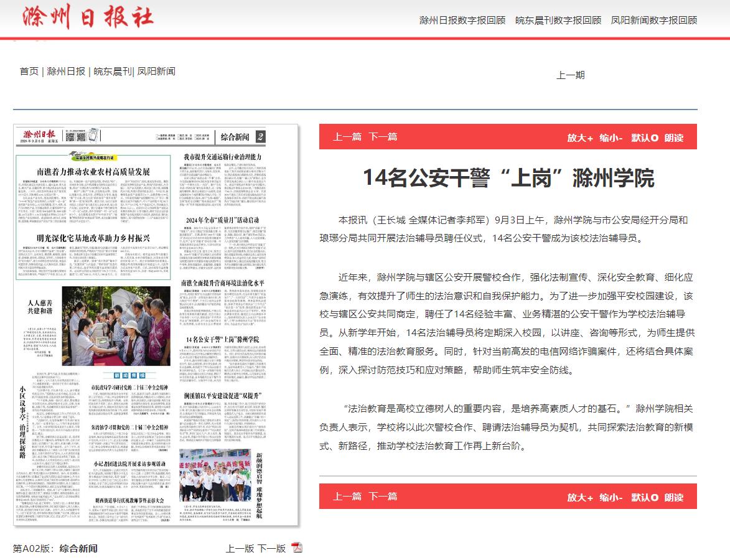Open 皖东晨刊数字报回顾 link

click(558, 20)
